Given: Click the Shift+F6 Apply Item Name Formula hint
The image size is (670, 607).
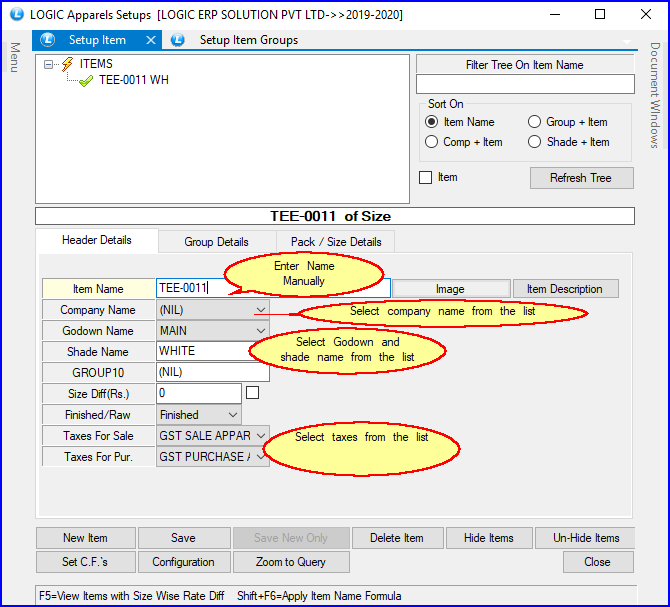Looking at the screenshot, I should 319,596.
